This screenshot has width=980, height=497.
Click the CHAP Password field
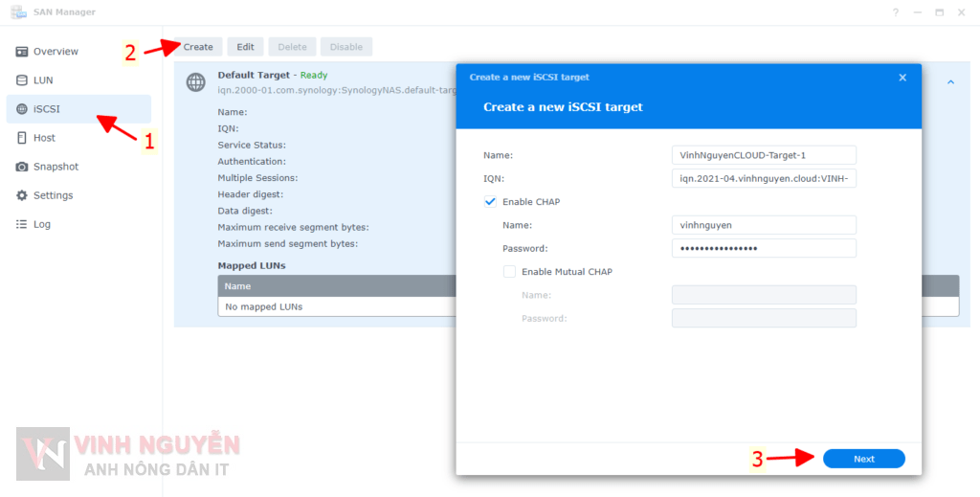(x=764, y=248)
